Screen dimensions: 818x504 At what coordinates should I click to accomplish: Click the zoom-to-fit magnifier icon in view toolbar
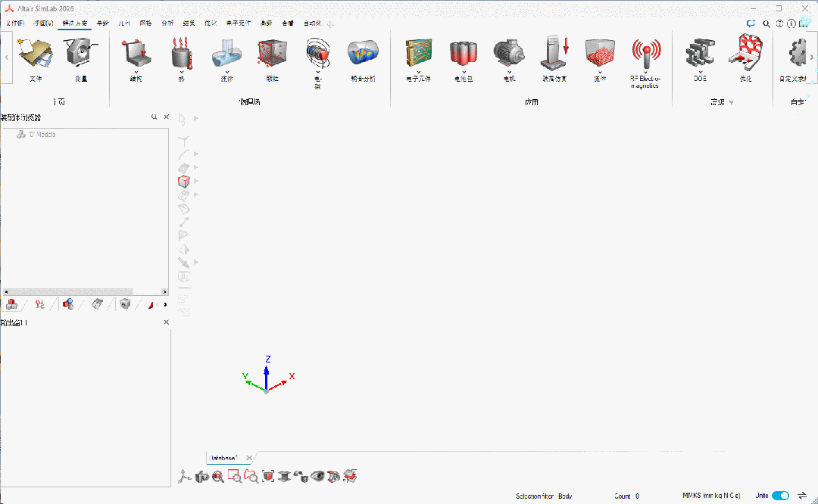point(218,476)
